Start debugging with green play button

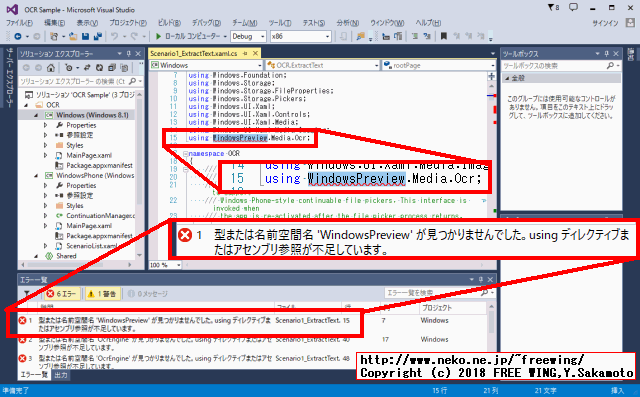pos(158,36)
